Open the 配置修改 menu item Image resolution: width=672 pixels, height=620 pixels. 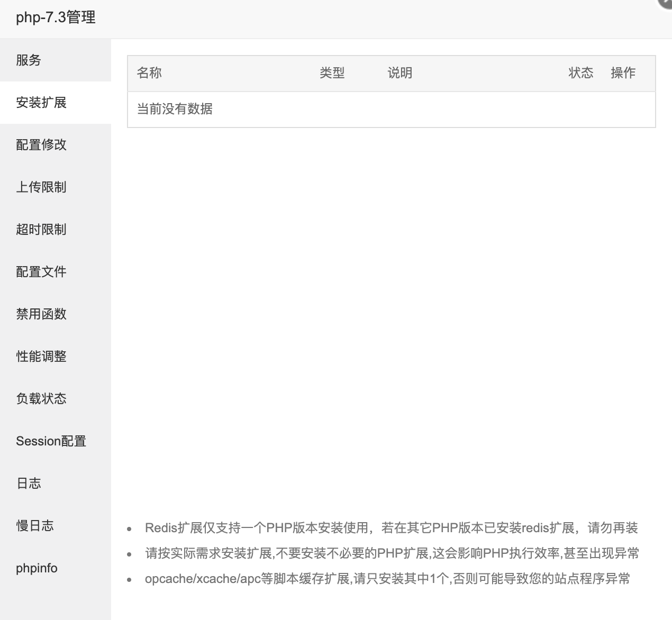coord(56,145)
